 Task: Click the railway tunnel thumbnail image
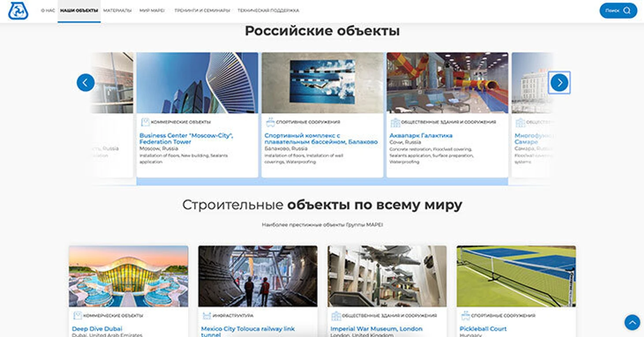(x=258, y=276)
